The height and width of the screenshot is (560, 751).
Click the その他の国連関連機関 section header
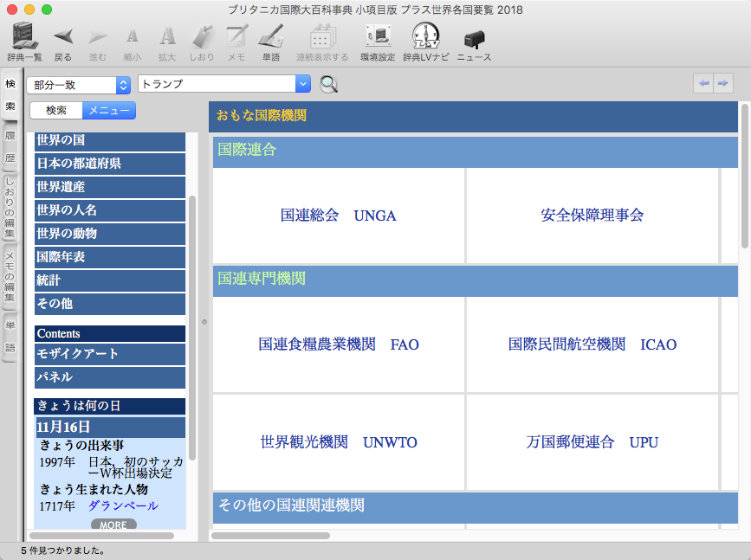pyautogui.click(x=476, y=506)
